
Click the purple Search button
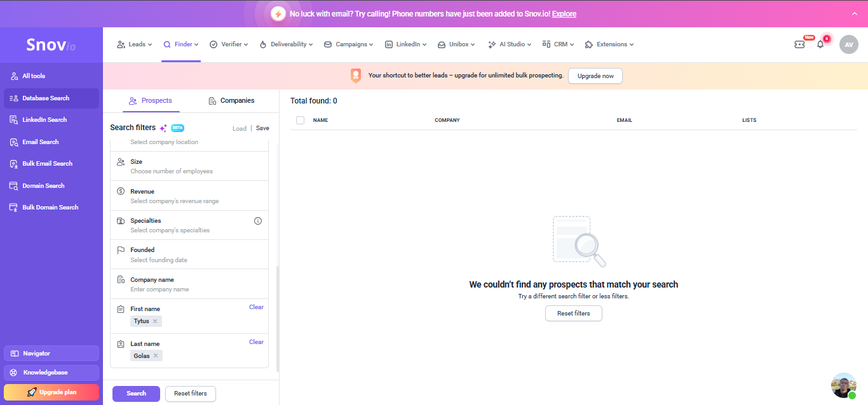(136, 394)
